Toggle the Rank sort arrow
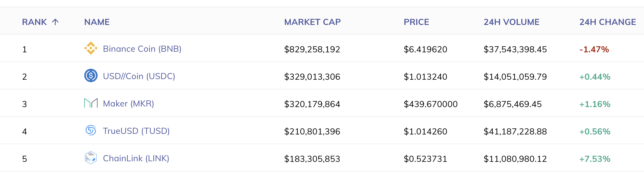 [55, 22]
